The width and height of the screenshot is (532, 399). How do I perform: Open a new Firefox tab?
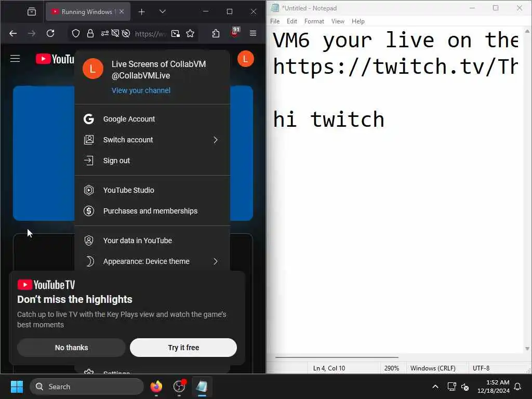pyautogui.click(x=142, y=12)
